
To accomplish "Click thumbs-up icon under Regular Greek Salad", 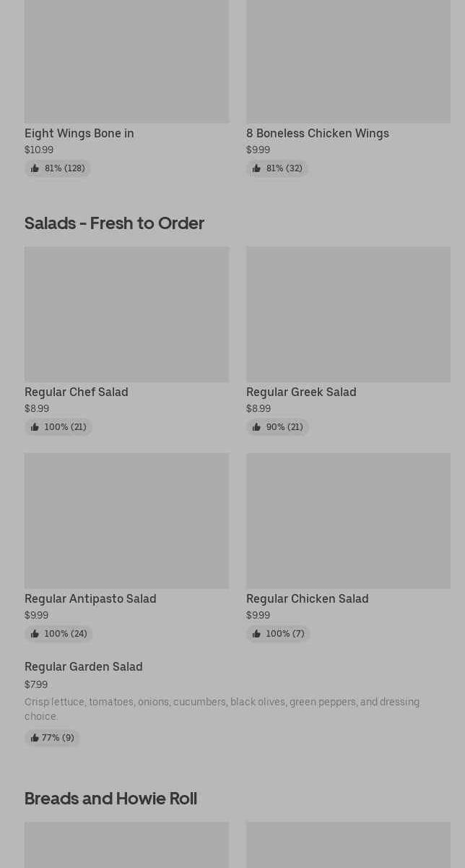I will (x=256, y=427).
